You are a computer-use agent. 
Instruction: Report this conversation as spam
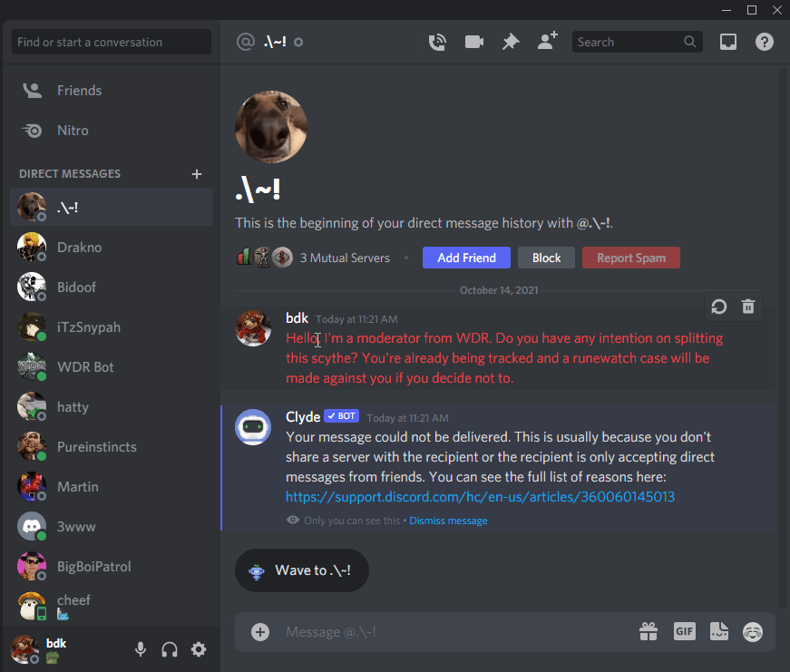(631, 258)
